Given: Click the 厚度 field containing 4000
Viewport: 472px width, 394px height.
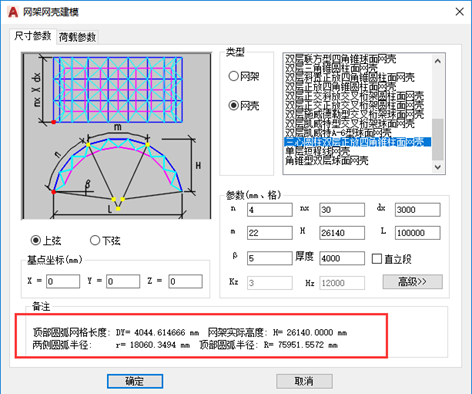Looking at the screenshot, I should point(342,258).
